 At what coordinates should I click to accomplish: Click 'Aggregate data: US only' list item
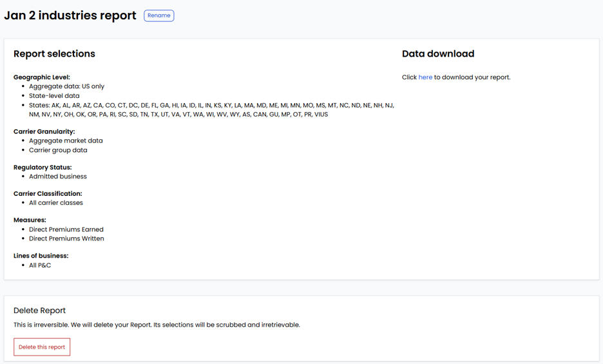[x=66, y=86]
